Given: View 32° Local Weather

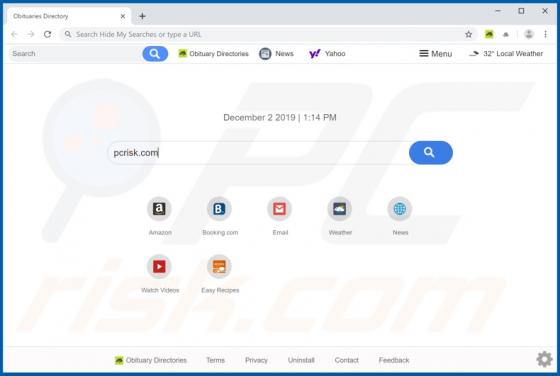Looking at the screenshot, I should pos(506,54).
